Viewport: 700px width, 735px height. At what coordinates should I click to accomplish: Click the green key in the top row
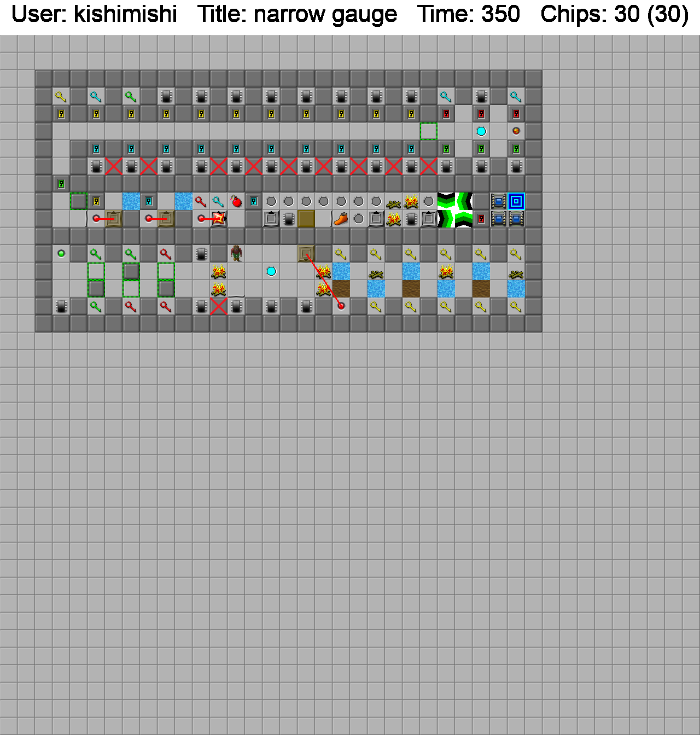(131, 97)
